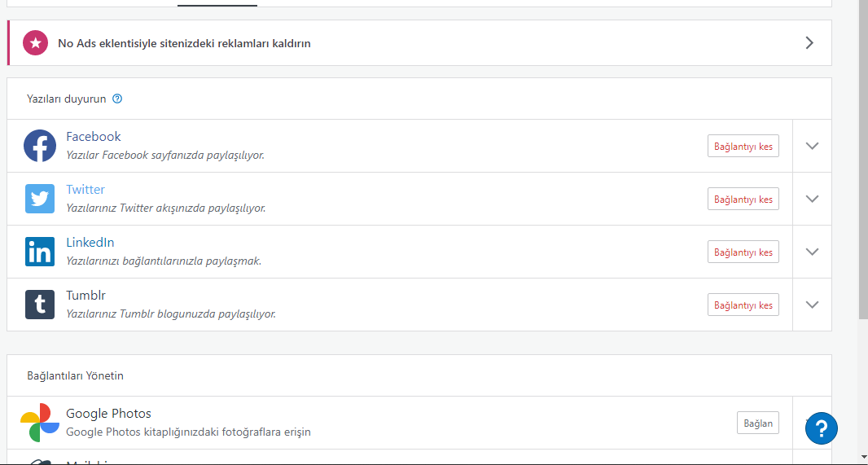Open help info next to Yazıları duyurun
Viewport: 868px width, 465px height.
[x=116, y=99]
